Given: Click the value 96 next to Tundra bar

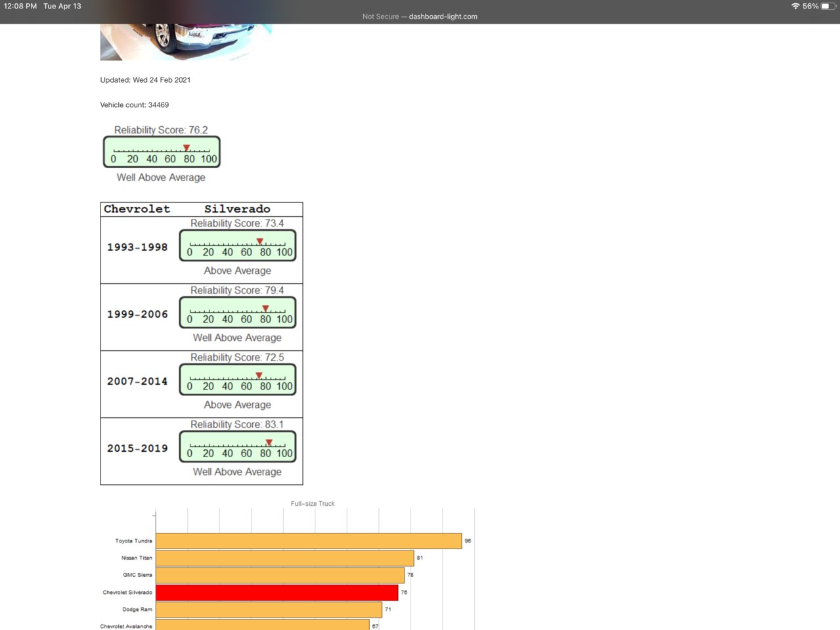Looking at the screenshot, I should 468,541.
